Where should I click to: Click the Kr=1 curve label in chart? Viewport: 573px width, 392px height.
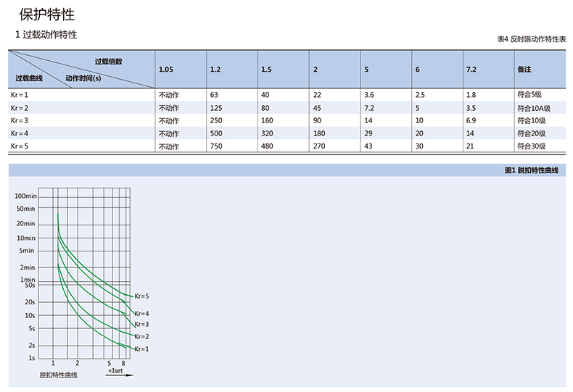click(x=141, y=349)
